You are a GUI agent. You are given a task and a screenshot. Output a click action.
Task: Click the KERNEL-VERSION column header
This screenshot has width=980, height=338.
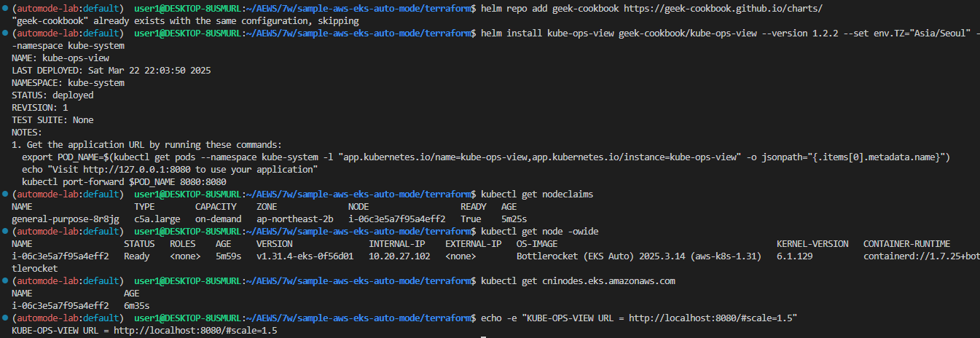coord(812,244)
